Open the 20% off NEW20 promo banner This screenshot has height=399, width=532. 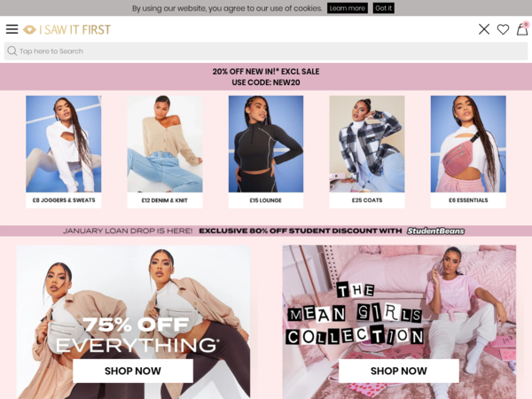[266, 76]
